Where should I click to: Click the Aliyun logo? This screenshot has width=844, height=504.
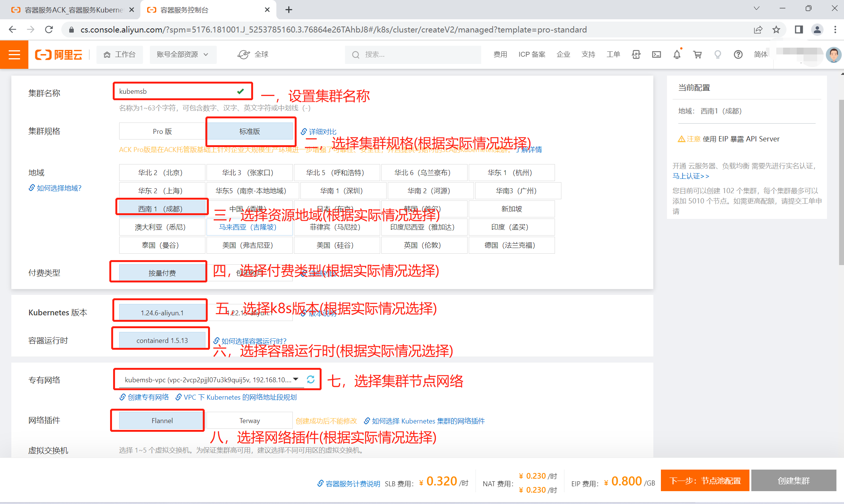tap(59, 55)
